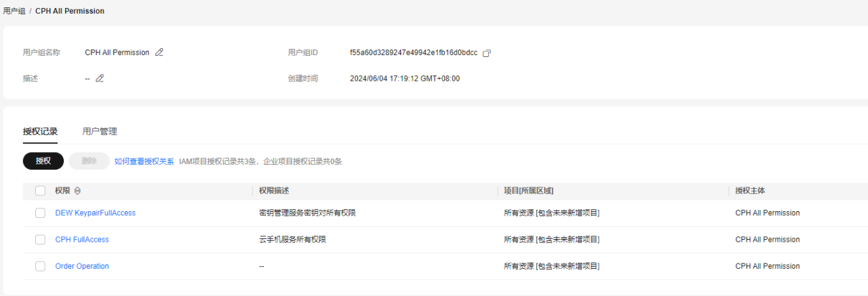Select 授权主体 cell in DEW KeypairFullAccess row

click(x=768, y=213)
